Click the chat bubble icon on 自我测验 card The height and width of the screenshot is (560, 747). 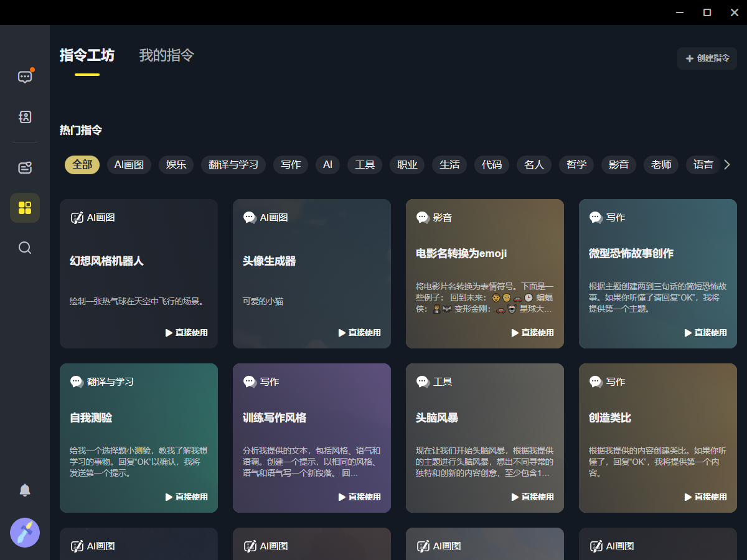pyautogui.click(x=77, y=381)
